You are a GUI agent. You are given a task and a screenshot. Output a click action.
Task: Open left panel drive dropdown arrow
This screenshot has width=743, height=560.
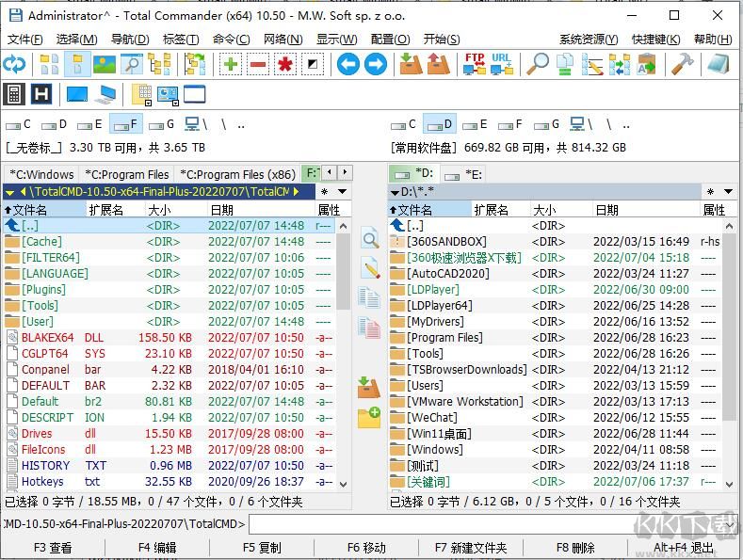click(x=9, y=192)
